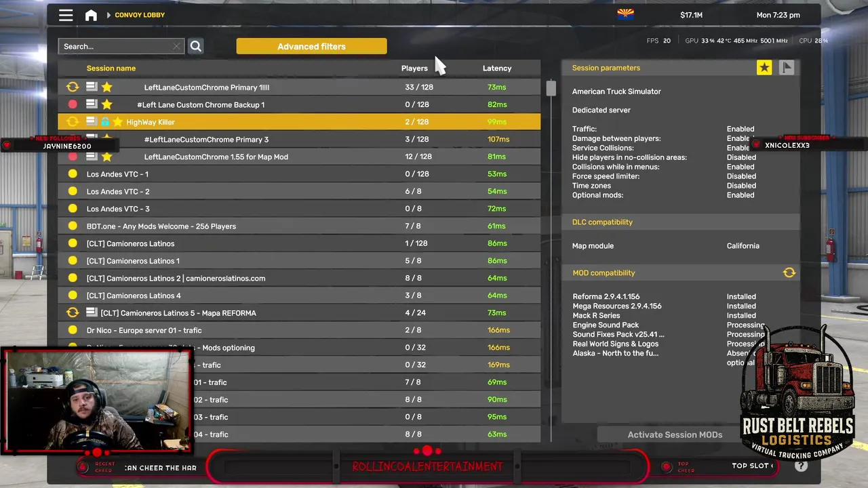
Task: Click Activate Session MODs button
Action: [675, 434]
